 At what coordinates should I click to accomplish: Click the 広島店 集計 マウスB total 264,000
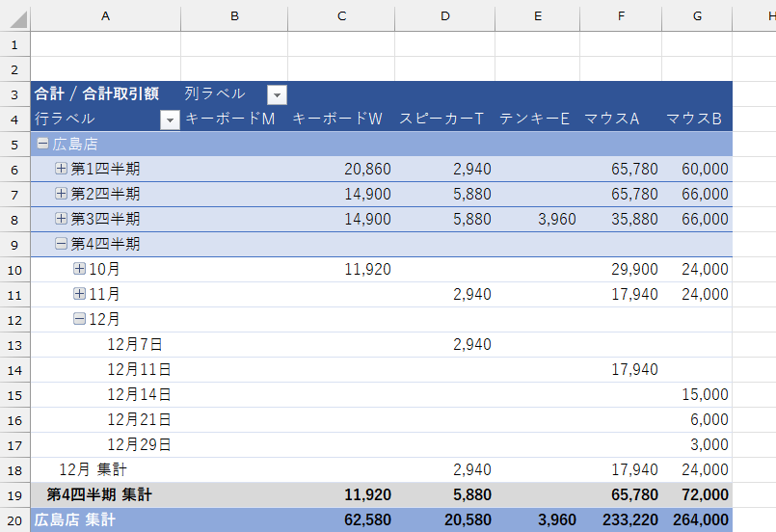[696, 520]
